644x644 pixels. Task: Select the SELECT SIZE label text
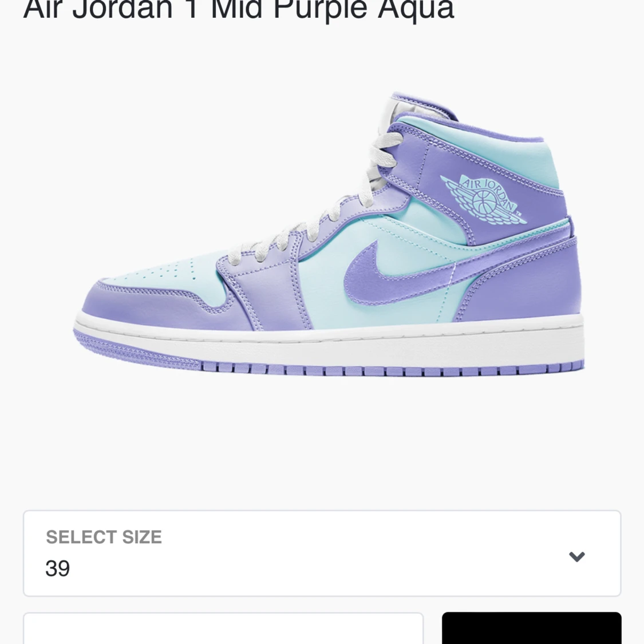(104, 537)
